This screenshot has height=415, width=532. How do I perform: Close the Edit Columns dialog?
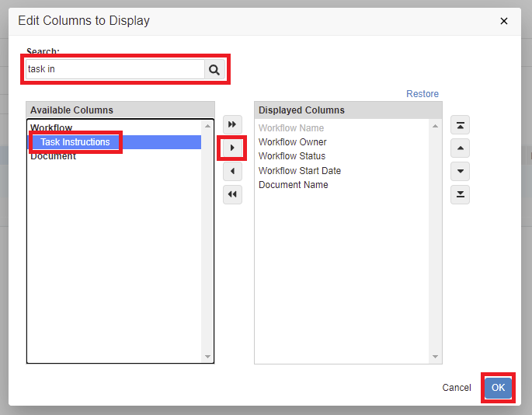504,21
